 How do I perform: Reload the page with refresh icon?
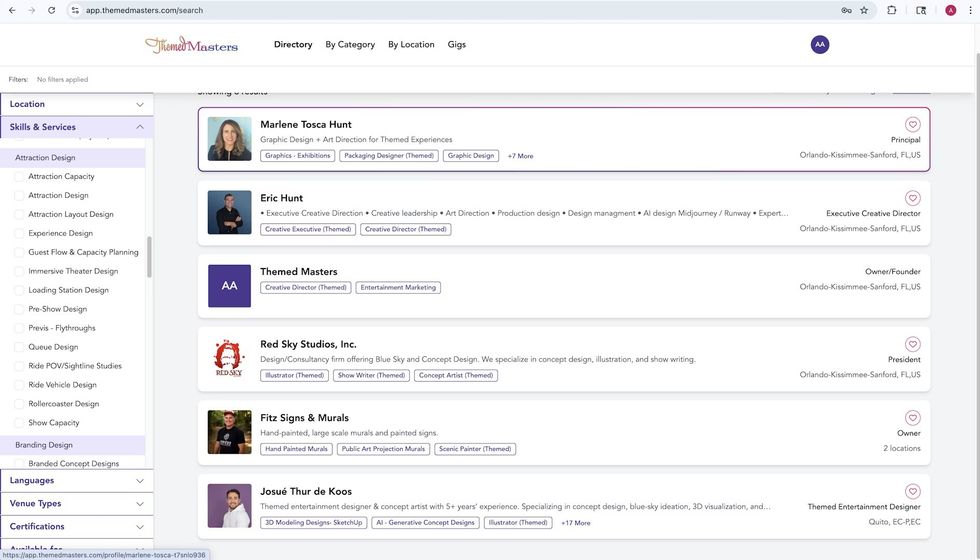coord(51,11)
